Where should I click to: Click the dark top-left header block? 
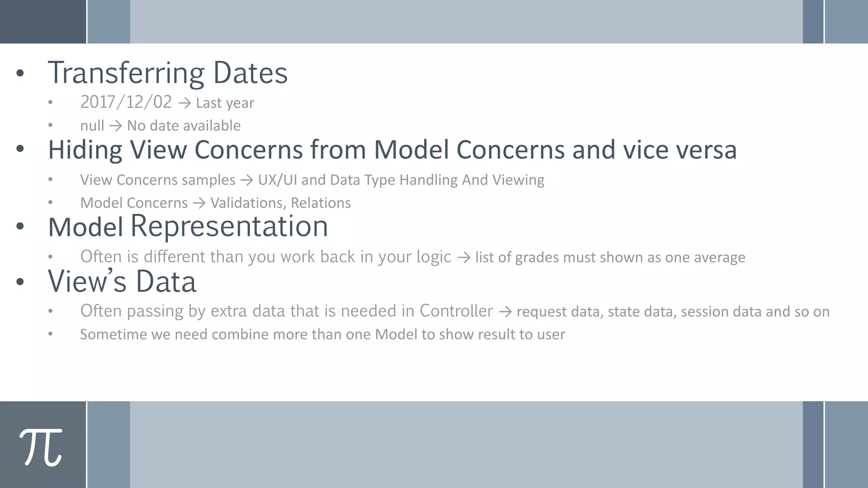(x=43, y=22)
